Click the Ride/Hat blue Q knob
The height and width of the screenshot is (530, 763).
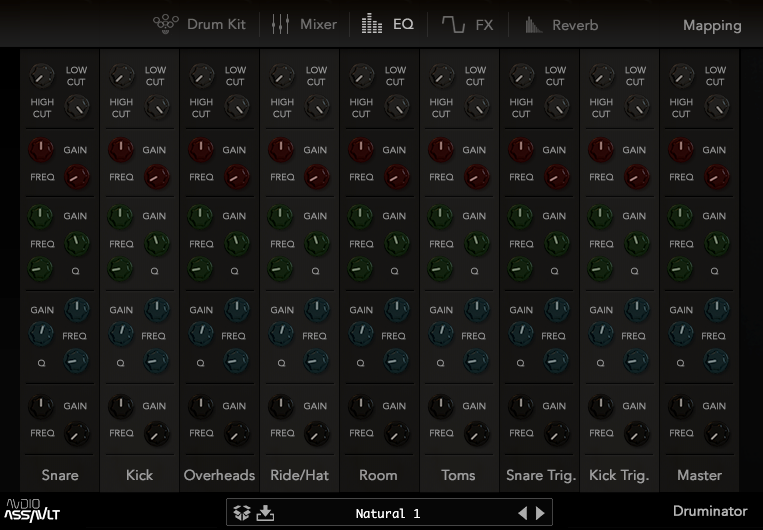(x=316, y=362)
